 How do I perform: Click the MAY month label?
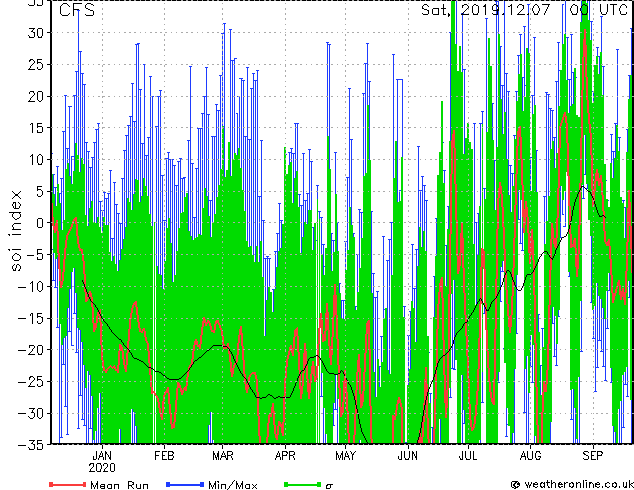click(x=345, y=456)
